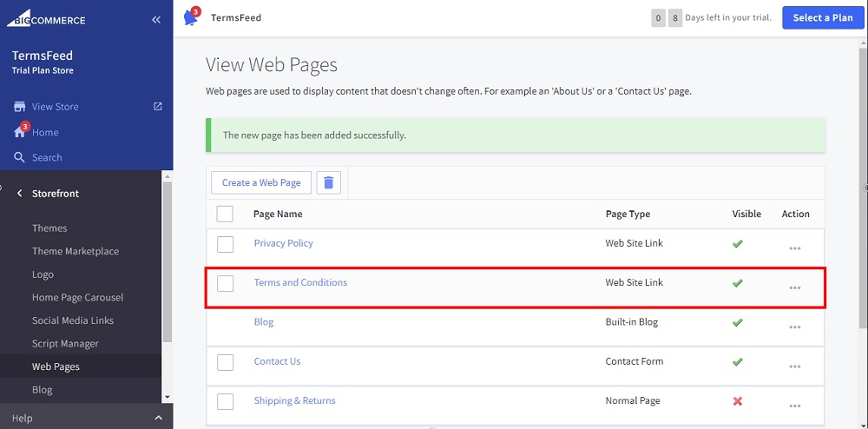Open the Blog page link in table

click(x=264, y=322)
